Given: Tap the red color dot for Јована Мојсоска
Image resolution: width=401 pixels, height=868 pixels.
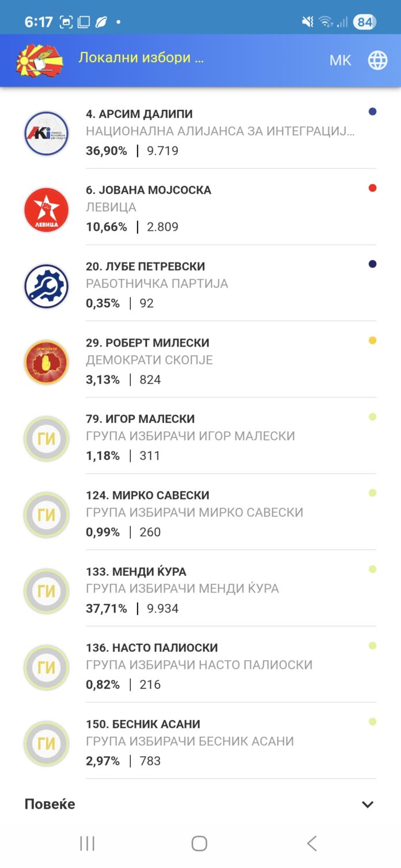Looking at the screenshot, I should (372, 188).
